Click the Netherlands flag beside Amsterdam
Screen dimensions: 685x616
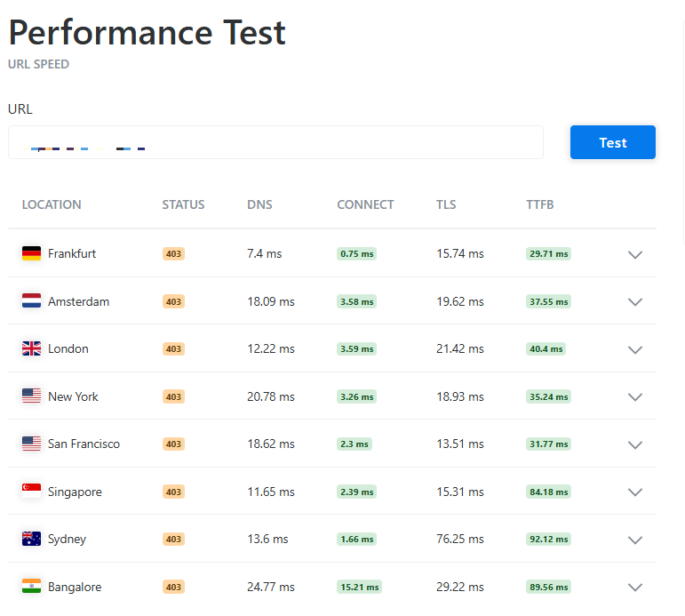(31, 300)
